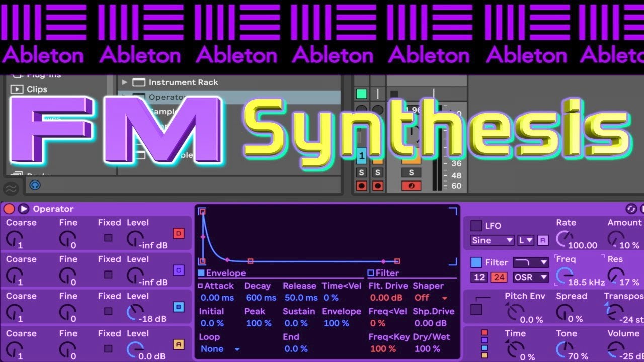Select oscillator B in Operator
Viewport: 644px width, 362px height.
(x=179, y=307)
